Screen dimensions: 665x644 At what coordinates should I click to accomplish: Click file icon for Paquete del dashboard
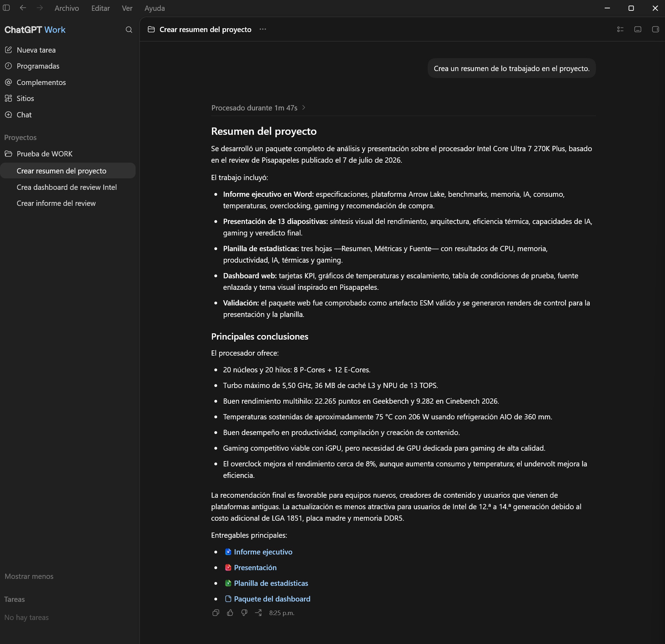click(x=228, y=599)
